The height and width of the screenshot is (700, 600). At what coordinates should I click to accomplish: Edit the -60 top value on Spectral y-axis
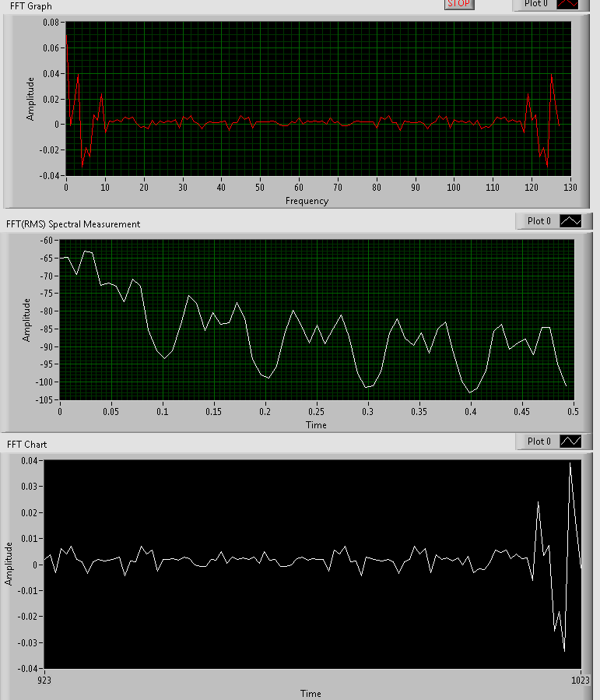(47, 240)
